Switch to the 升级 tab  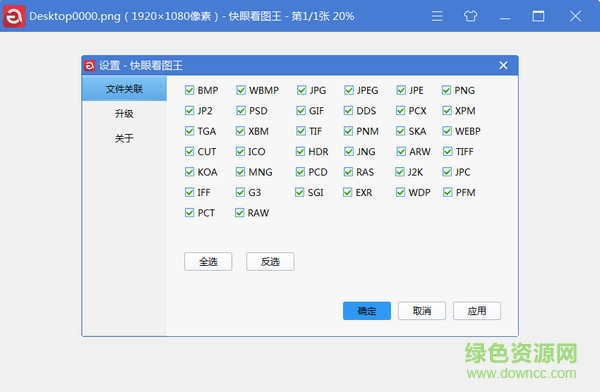(124, 113)
